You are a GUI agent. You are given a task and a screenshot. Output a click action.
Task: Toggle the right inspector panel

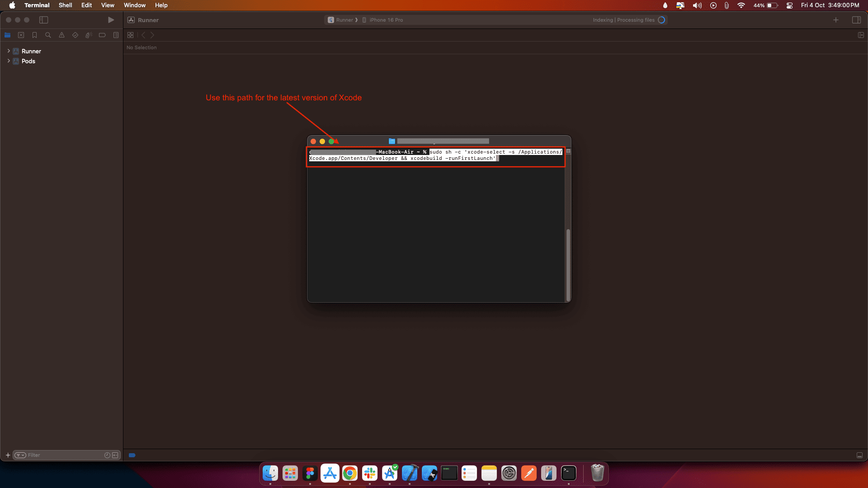[x=856, y=20]
